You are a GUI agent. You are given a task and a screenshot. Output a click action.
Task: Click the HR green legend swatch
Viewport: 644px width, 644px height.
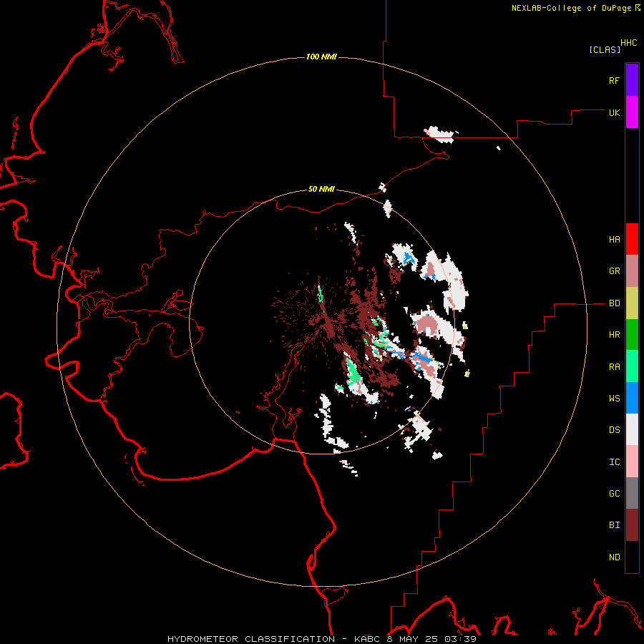(x=632, y=335)
